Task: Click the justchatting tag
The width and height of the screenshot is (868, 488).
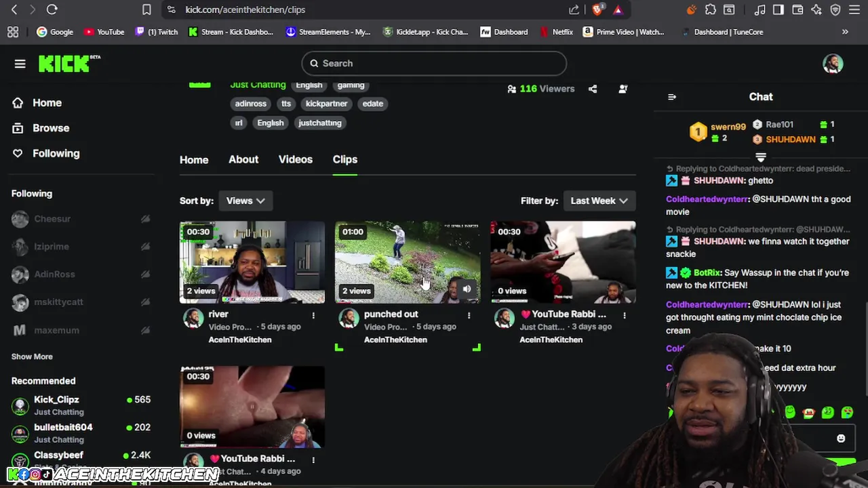Action: point(320,123)
